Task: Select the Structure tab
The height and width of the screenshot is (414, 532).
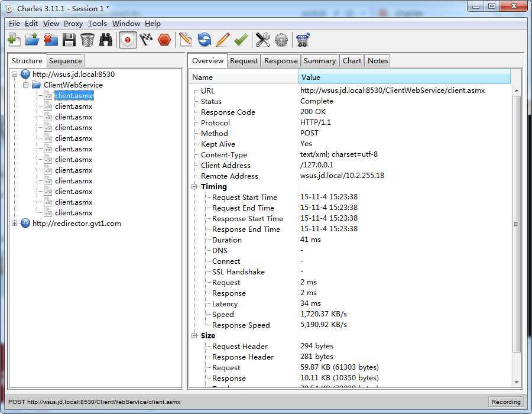Action: (x=27, y=61)
